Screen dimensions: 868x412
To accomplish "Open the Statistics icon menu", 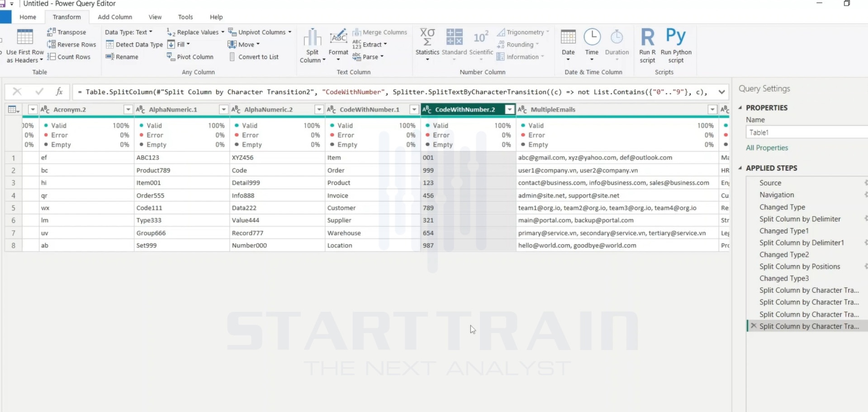I will (427, 45).
